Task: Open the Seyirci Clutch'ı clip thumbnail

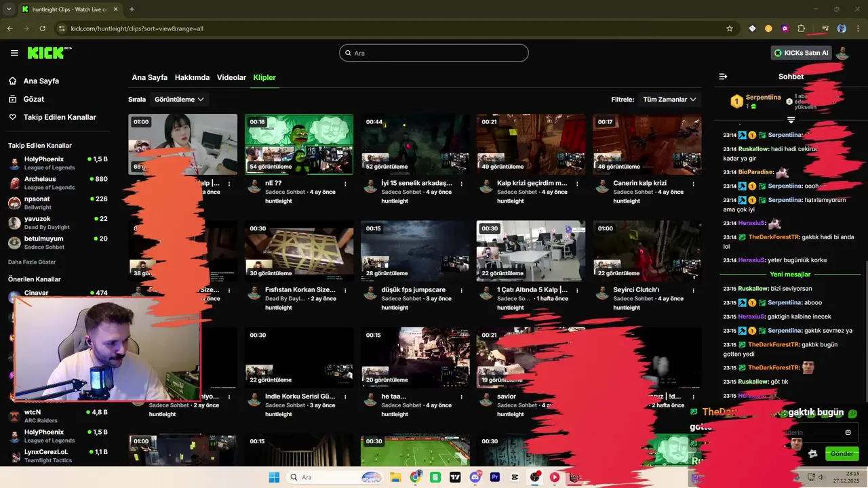Action: coord(647,251)
